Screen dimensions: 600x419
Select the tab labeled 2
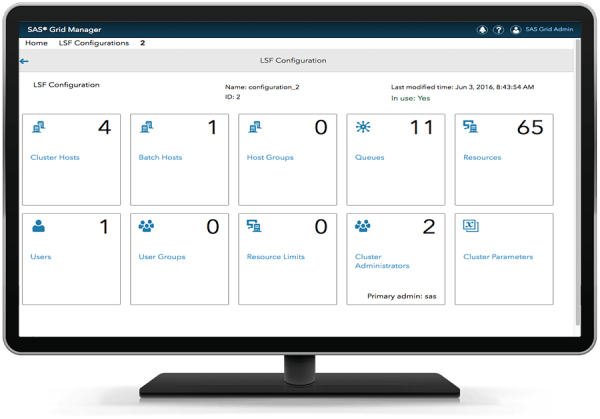click(142, 43)
